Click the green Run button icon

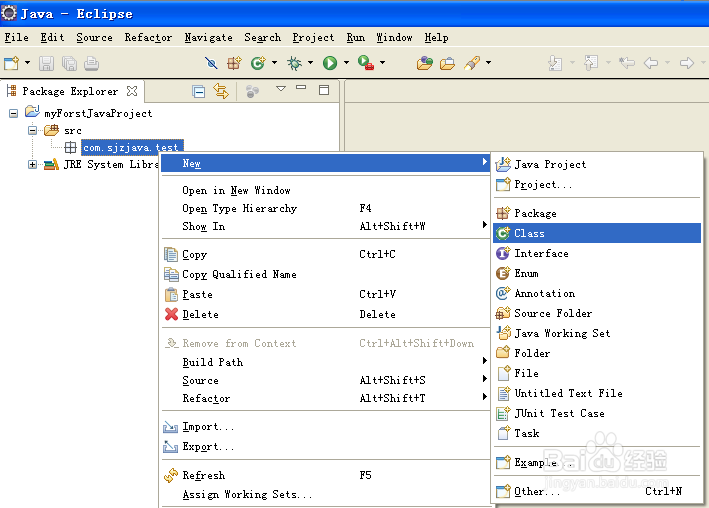coord(330,63)
